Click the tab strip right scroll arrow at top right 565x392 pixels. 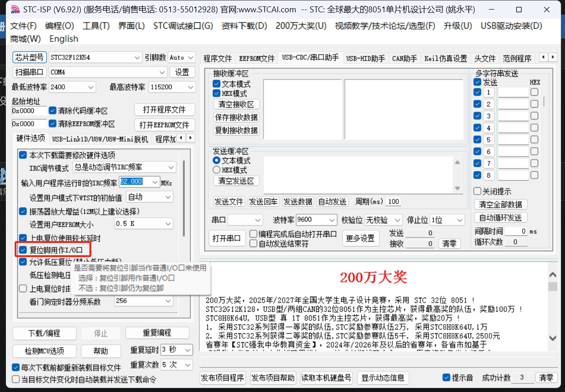coord(553,57)
